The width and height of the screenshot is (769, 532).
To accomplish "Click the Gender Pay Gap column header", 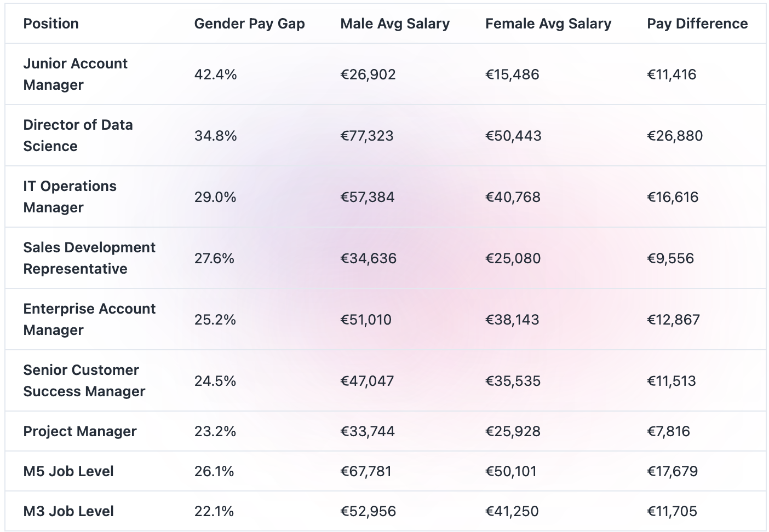I will click(x=249, y=24).
